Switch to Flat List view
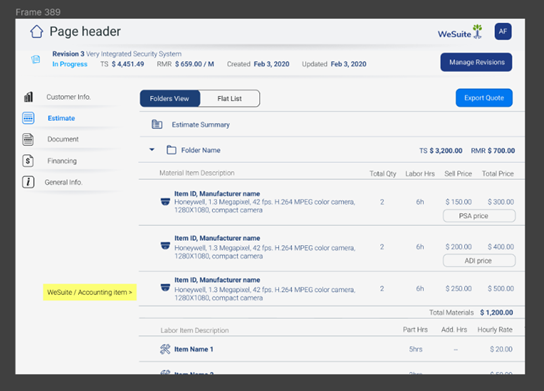544x391 pixels. click(x=229, y=99)
